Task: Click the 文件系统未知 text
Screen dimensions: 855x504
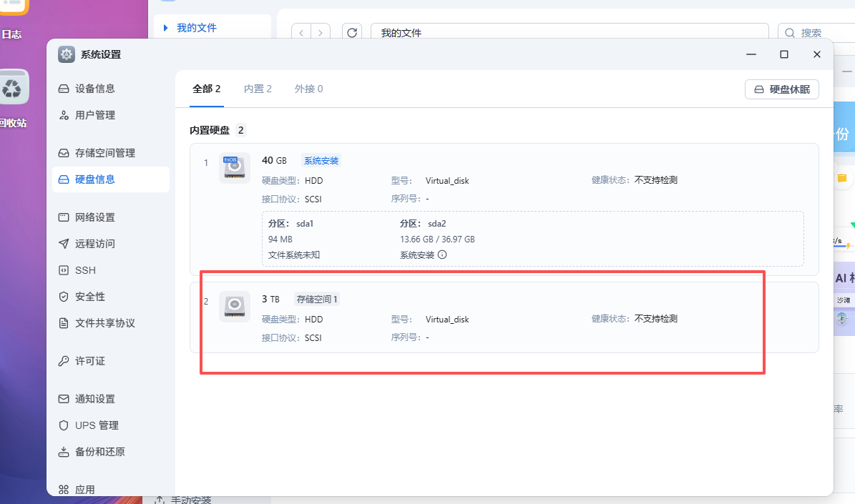Action: coord(294,255)
